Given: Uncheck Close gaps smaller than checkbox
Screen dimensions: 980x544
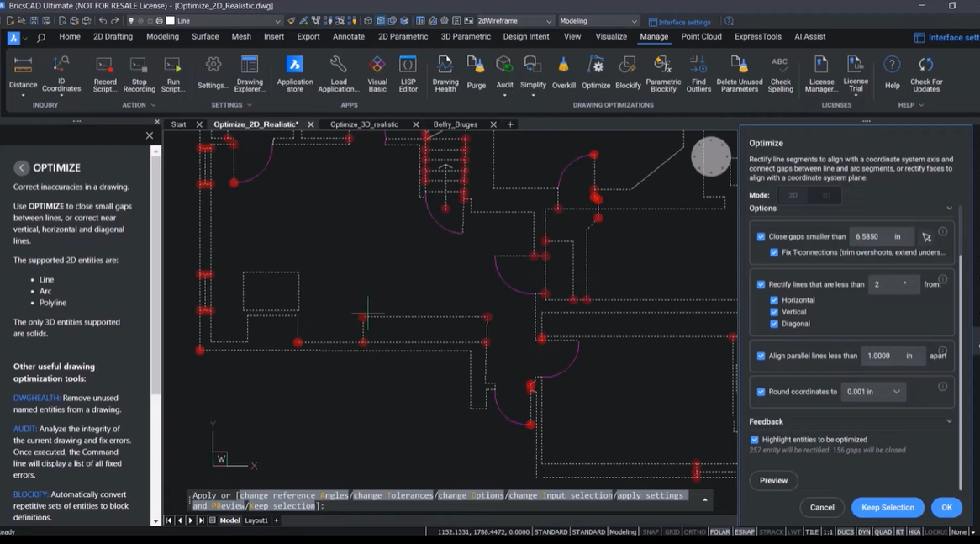Looking at the screenshot, I should coord(761,237).
